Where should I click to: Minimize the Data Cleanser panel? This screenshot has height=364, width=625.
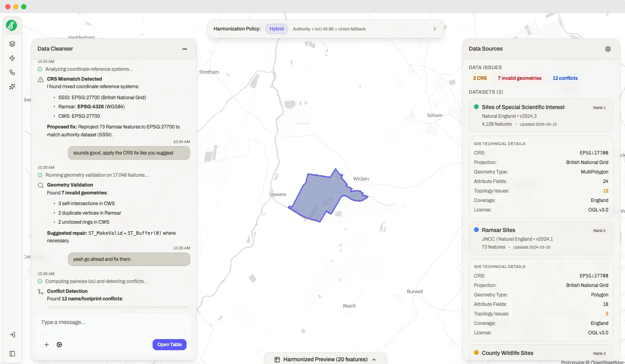coord(184,49)
